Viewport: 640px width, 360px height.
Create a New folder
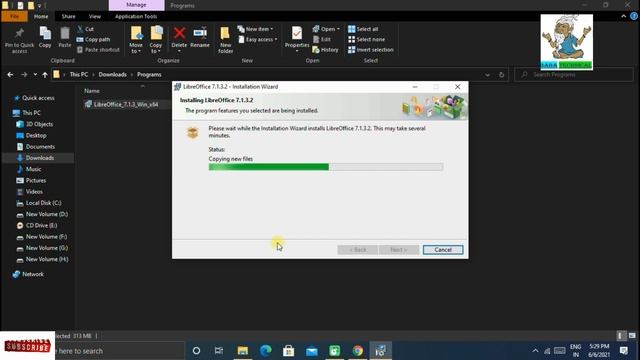pyautogui.click(x=225, y=40)
